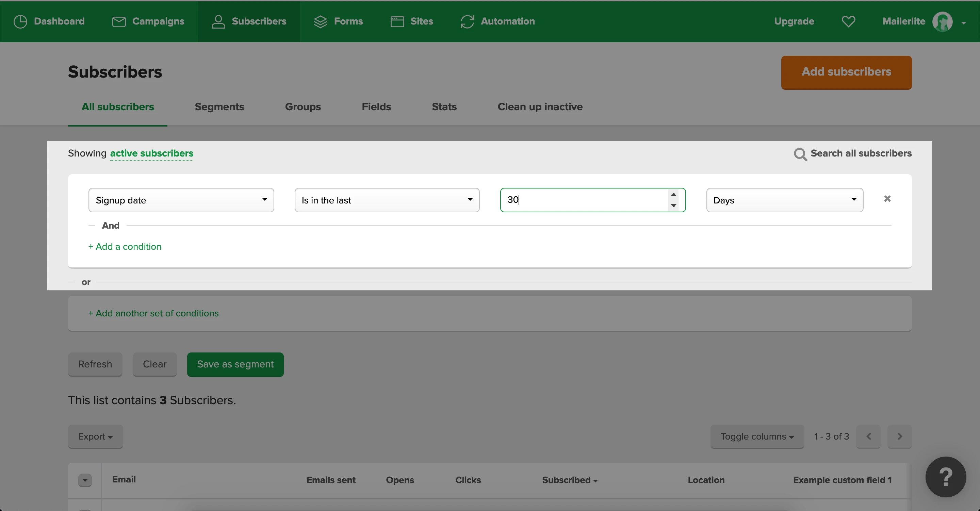Click the Dashboard clock icon
980x511 pixels.
coord(20,22)
